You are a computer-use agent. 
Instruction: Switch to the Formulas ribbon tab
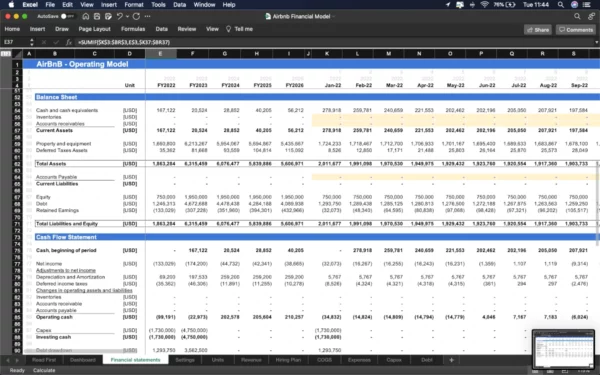(x=133, y=29)
